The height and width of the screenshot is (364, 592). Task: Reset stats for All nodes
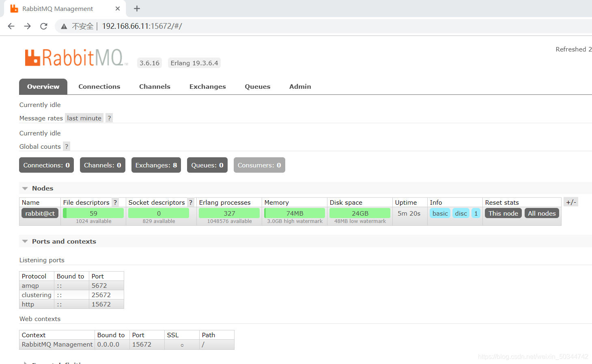point(542,213)
